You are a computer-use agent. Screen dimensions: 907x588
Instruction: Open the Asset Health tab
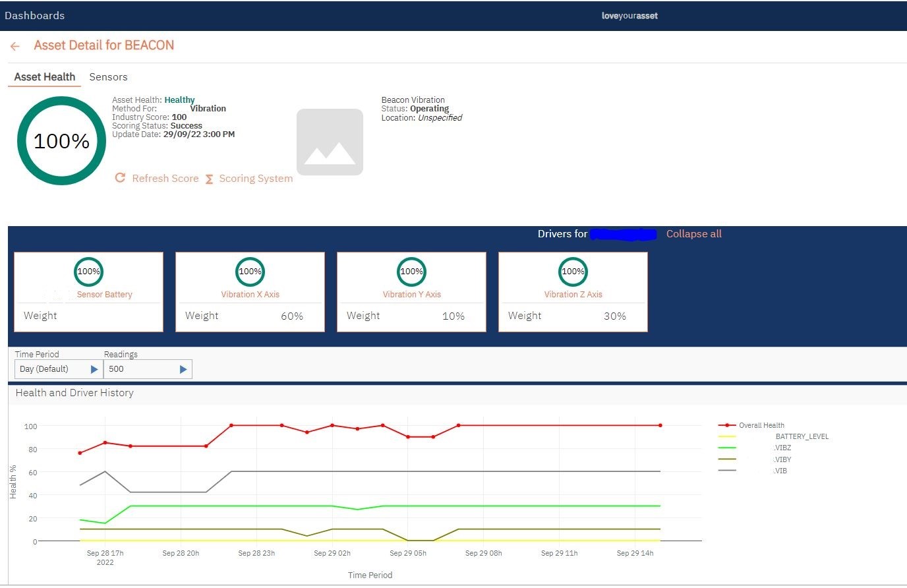coord(45,76)
